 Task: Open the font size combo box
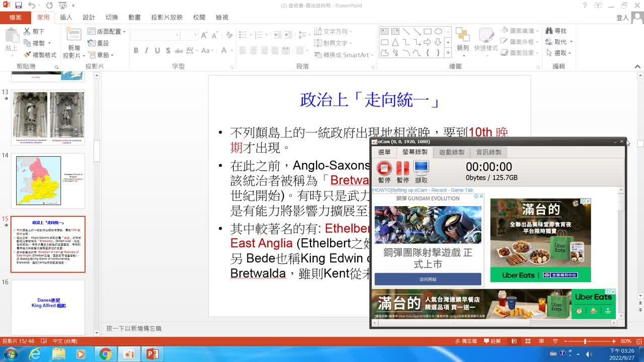[189, 35]
